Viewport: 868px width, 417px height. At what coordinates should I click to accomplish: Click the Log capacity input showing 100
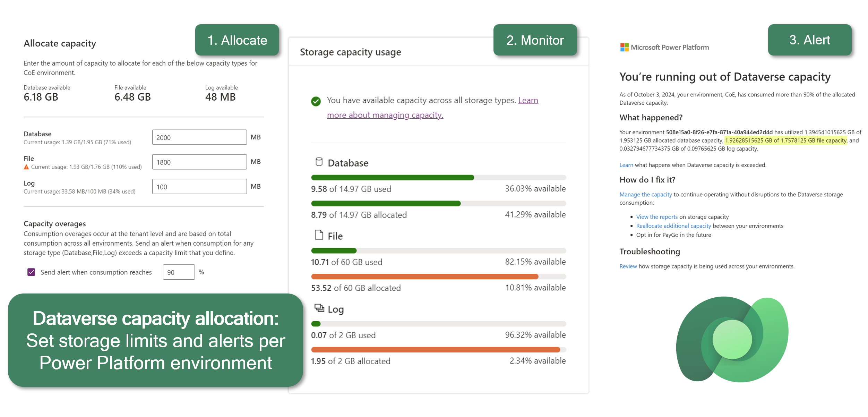tap(199, 187)
